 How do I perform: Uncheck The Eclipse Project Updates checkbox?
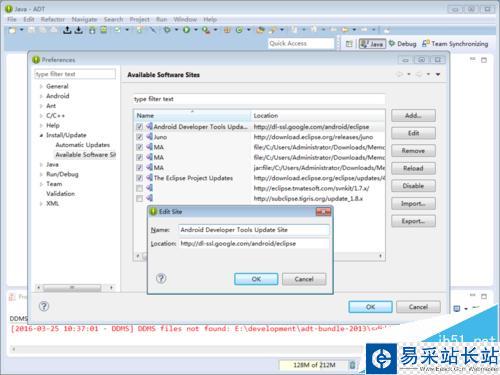pyautogui.click(x=140, y=178)
